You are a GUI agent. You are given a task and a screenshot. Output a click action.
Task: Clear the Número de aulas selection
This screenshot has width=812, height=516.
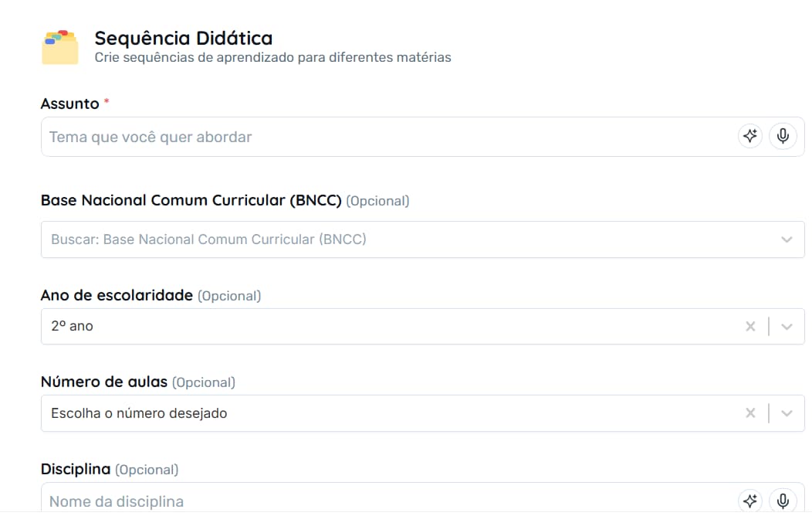750,413
